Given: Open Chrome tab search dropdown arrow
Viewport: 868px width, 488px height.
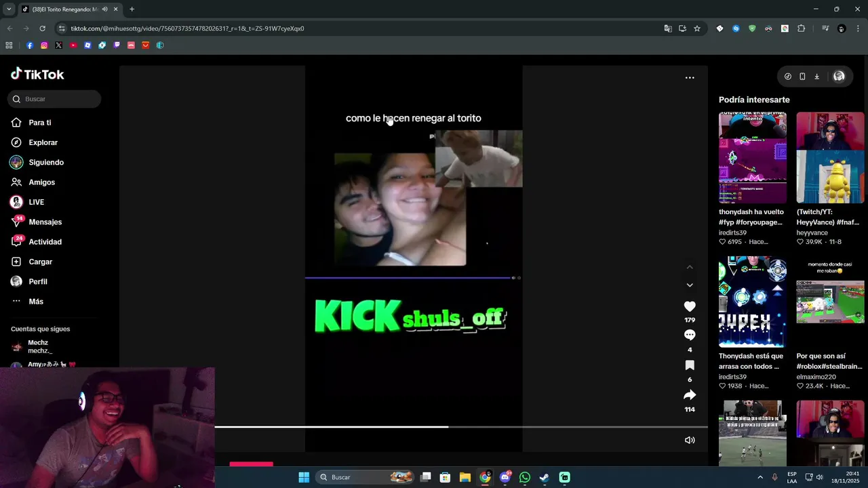Looking at the screenshot, I should click(x=8, y=9).
